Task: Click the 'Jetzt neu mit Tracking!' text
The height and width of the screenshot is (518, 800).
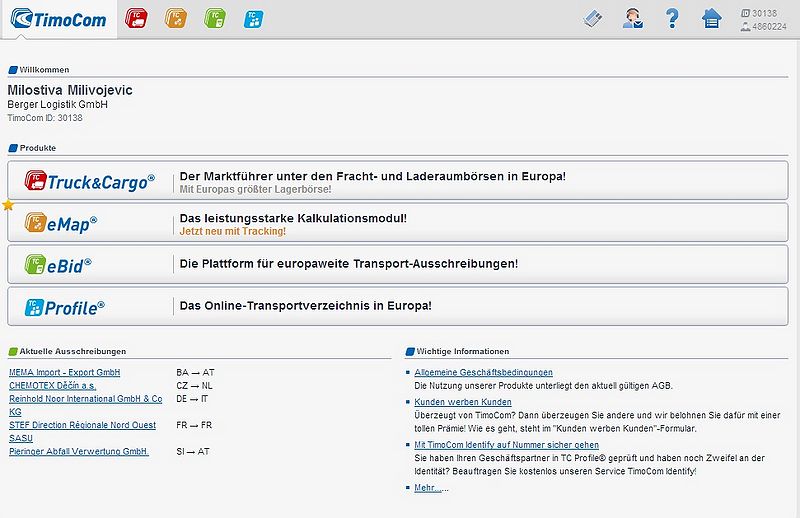Action: (233, 231)
